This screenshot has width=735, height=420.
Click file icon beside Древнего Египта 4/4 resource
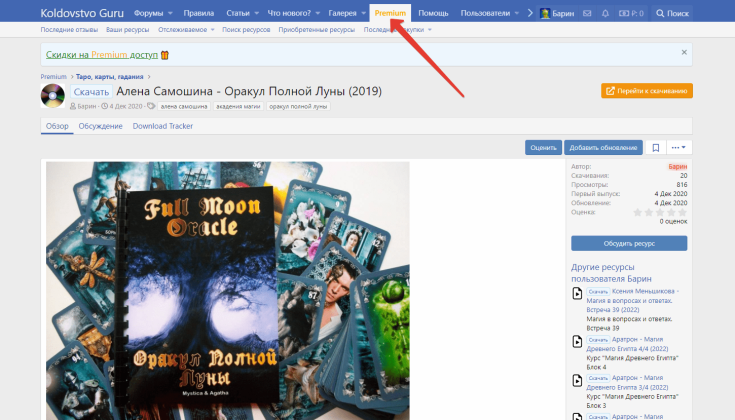pos(578,341)
